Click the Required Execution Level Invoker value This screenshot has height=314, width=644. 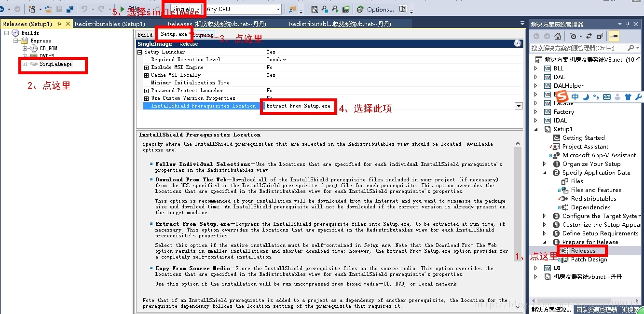[276, 59]
